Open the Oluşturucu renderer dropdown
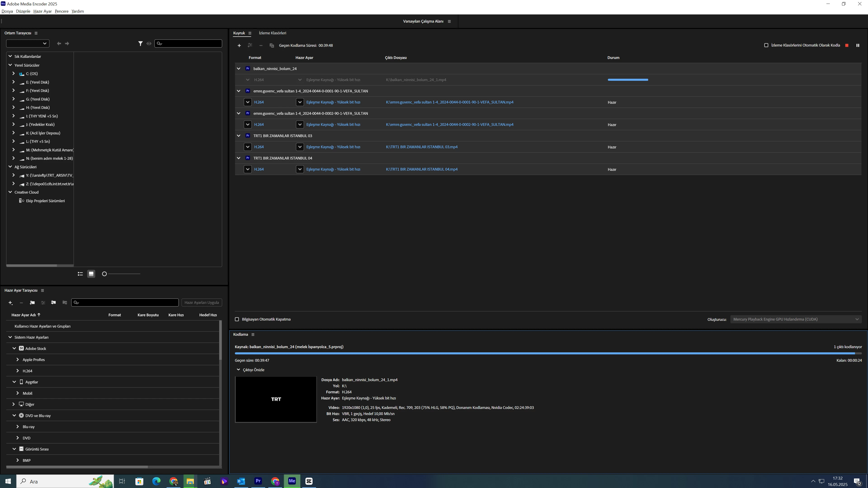 (x=796, y=319)
